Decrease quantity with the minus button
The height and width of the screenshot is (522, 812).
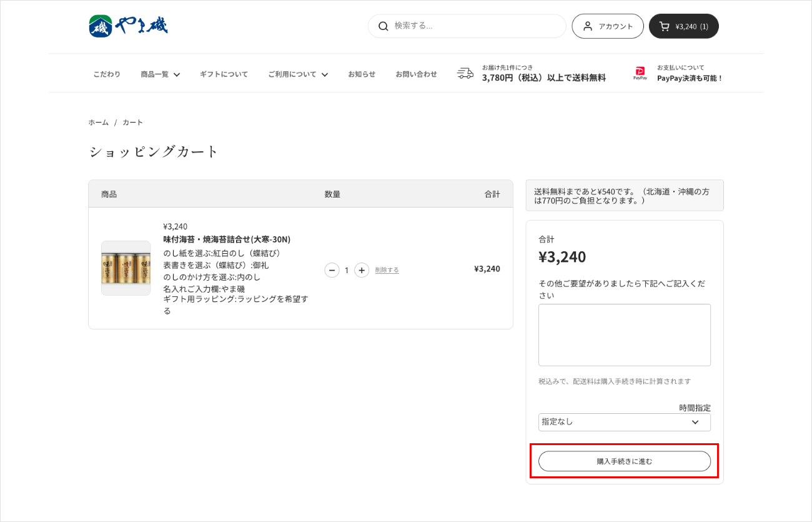point(332,270)
